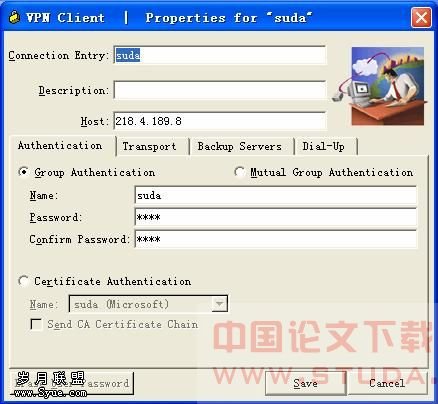The height and width of the screenshot is (404, 438).
Task: Select Mutual Group Authentication option
Action: 239,172
